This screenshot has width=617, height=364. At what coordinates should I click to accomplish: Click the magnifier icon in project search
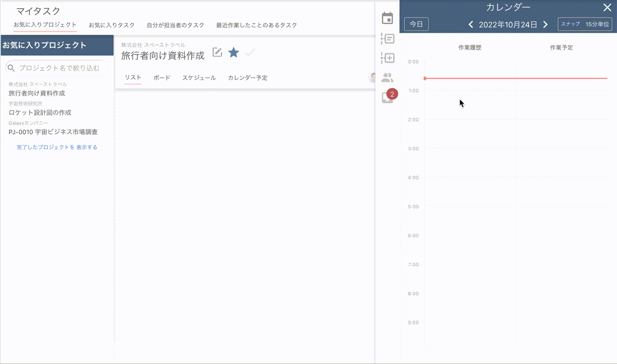(12, 68)
